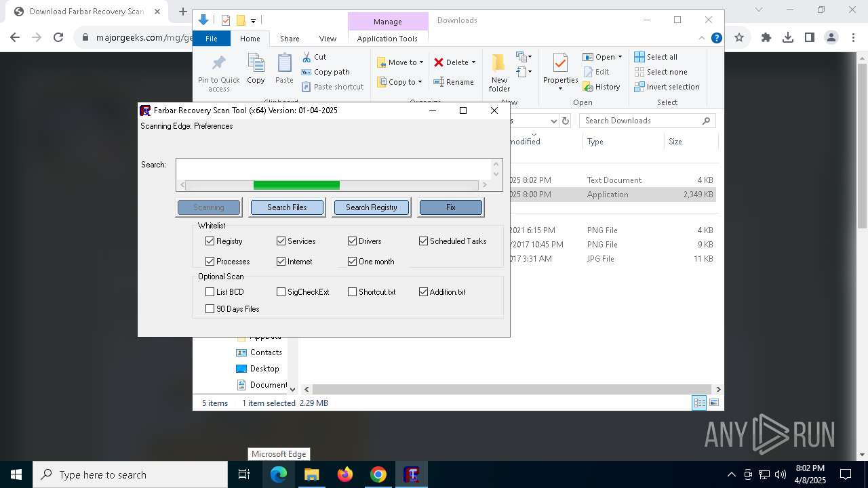This screenshot has height=488, width=868.
Task: Click Select none in ribbon
Action: [660, 72]
